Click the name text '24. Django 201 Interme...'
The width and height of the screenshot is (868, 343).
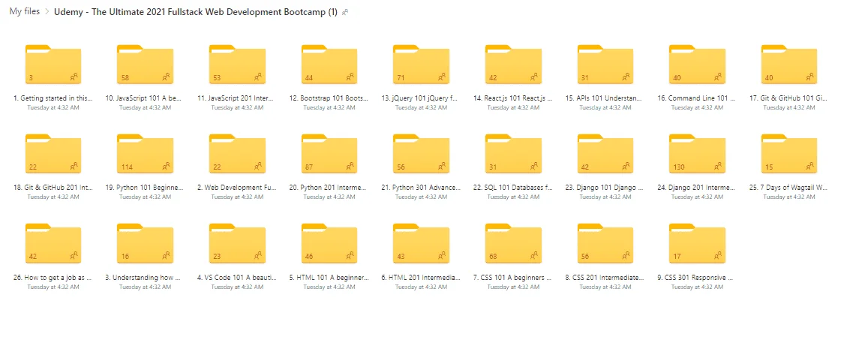(697, 188)
